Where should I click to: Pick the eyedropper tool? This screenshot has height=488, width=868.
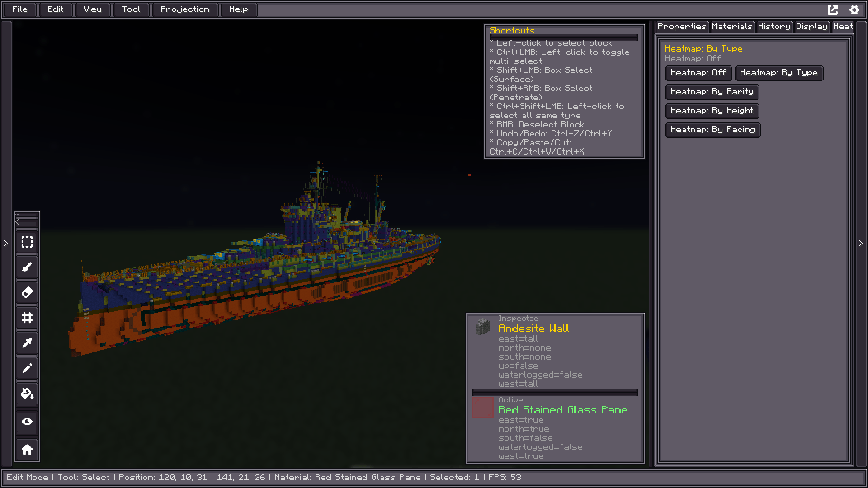coord(27,343)
